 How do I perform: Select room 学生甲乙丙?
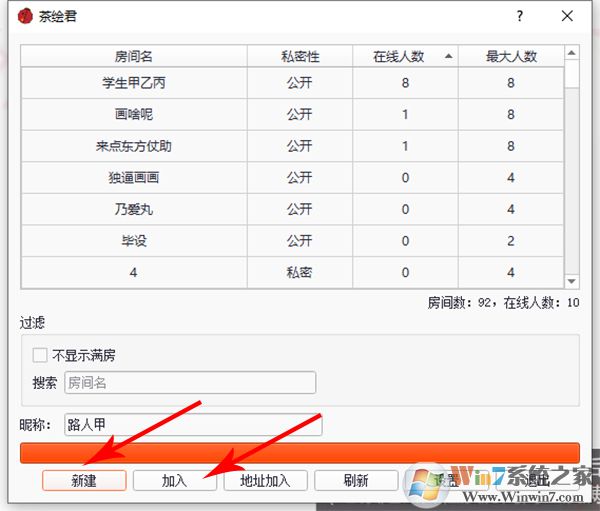pyautogui.click(x=134, y=83)
